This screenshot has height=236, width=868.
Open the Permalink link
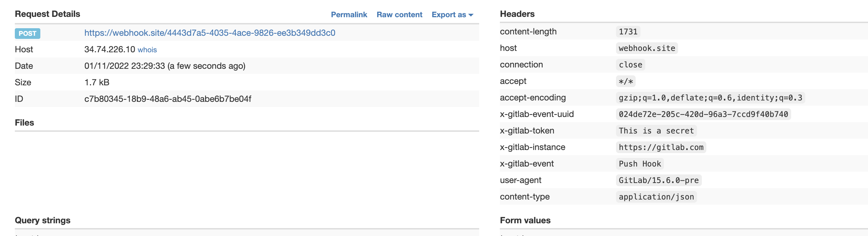[349, 15]
